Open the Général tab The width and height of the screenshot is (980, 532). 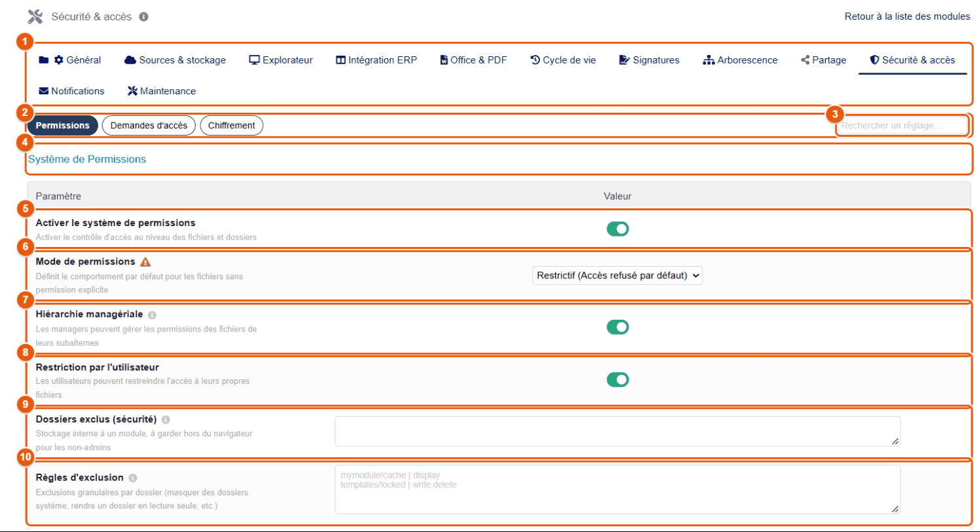point(70,60)
